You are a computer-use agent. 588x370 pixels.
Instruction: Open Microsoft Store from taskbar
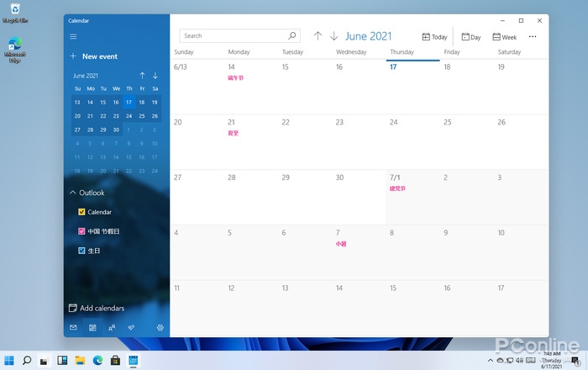116,361
